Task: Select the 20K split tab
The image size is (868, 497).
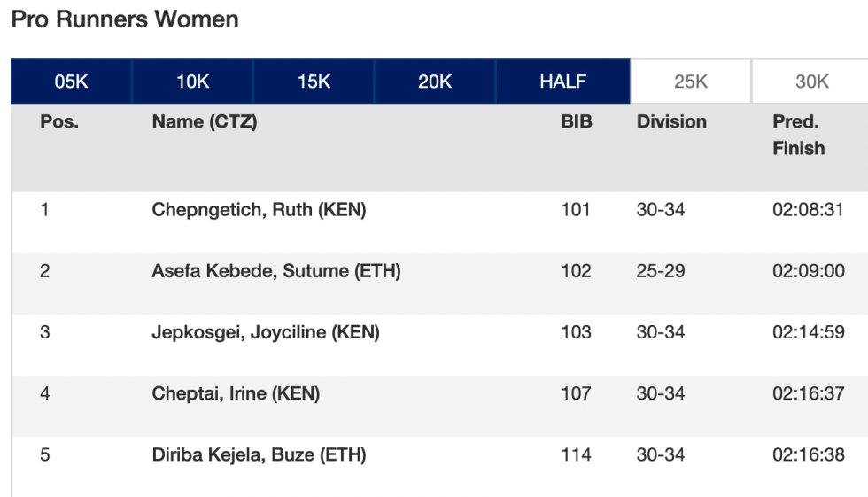Action: pyautogui.click(x=435, y=82)
